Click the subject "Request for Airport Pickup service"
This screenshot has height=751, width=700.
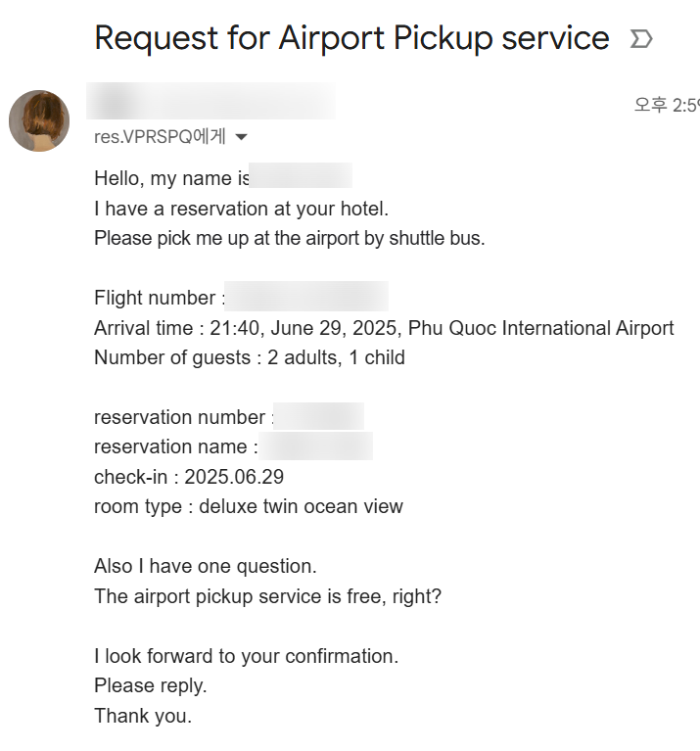point(351,39)
